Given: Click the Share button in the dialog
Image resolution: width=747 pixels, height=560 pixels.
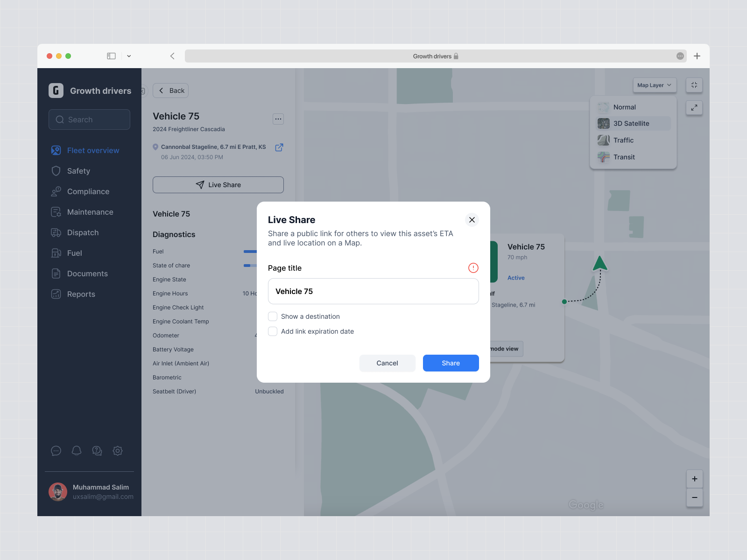Looking at the screenshot, I should click(450, 363).
